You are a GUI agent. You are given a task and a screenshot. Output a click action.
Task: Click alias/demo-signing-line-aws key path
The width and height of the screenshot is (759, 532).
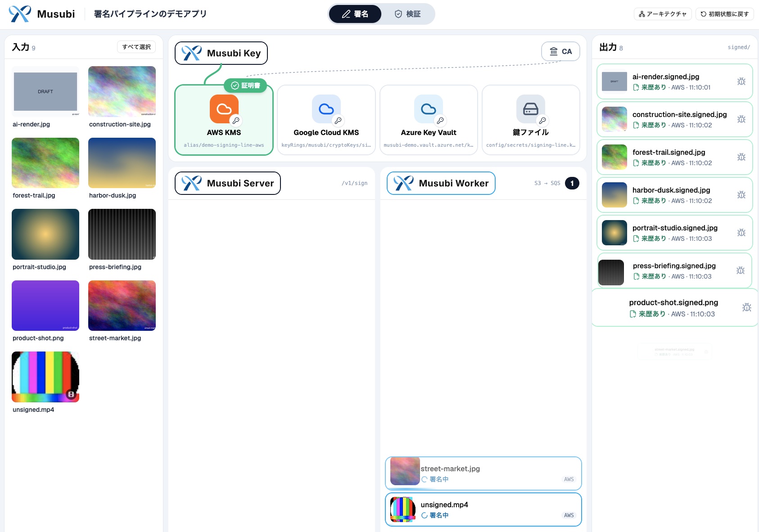click(224, 145)
